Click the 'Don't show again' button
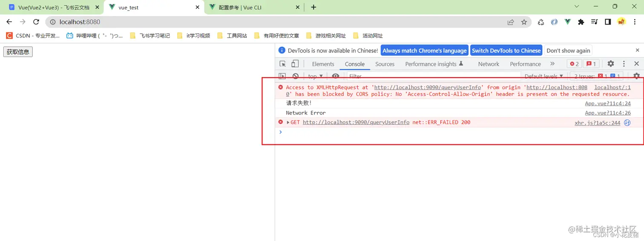The width and height of the screenshot is (644, 241). (x=568, y=50)
